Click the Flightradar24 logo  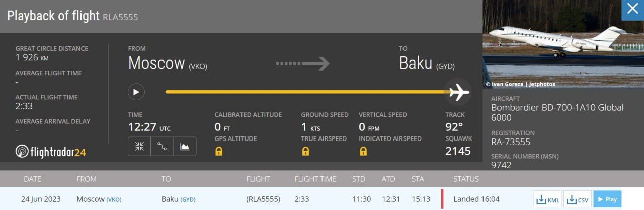click(x=50, y=151)
